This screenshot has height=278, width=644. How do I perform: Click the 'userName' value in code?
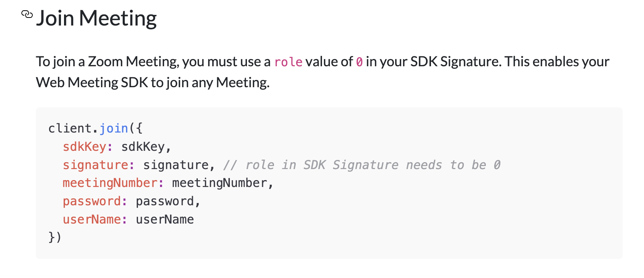165,219
